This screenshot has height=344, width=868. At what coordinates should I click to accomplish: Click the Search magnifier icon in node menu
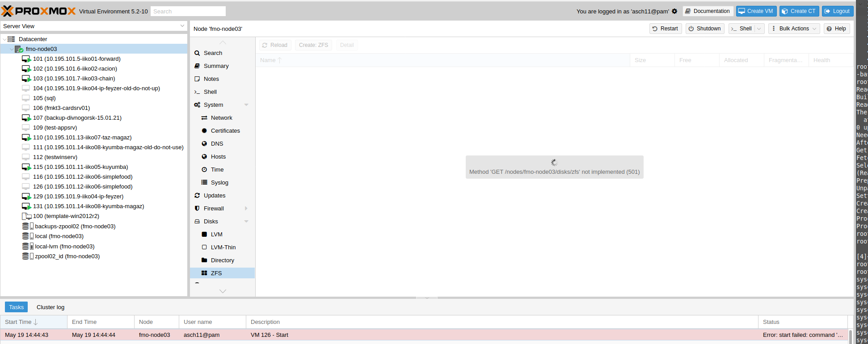(197, 53)
